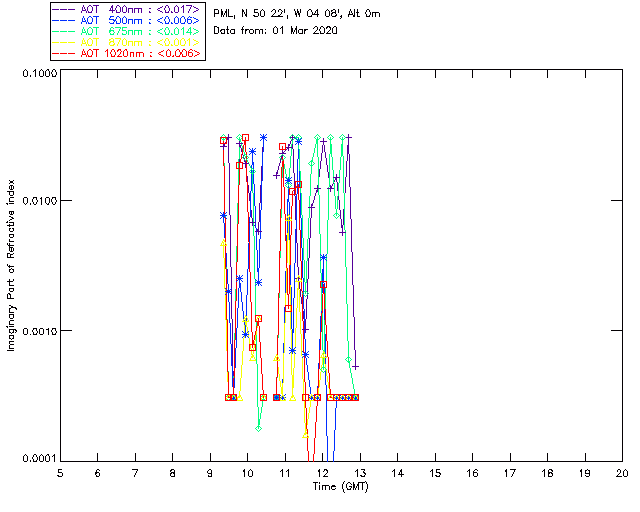The height and width of the screenshot is (512, 640).
Task: Click the x-axis tick label 5
Action: [x=60, y=473]
